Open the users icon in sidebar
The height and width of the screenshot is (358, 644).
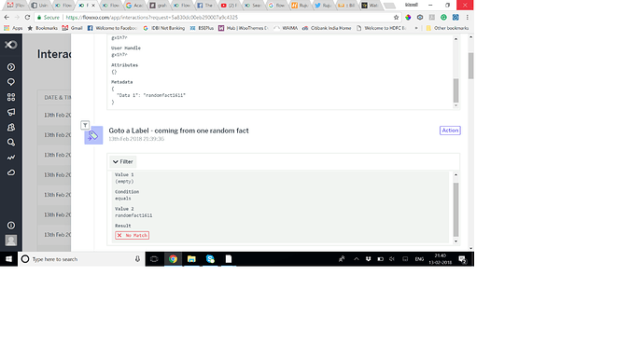[11, 127]
